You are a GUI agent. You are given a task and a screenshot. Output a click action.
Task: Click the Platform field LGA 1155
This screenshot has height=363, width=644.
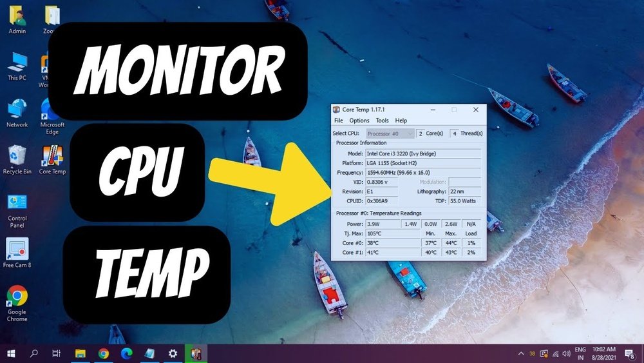pyautogui.click(x=424, y=162)
